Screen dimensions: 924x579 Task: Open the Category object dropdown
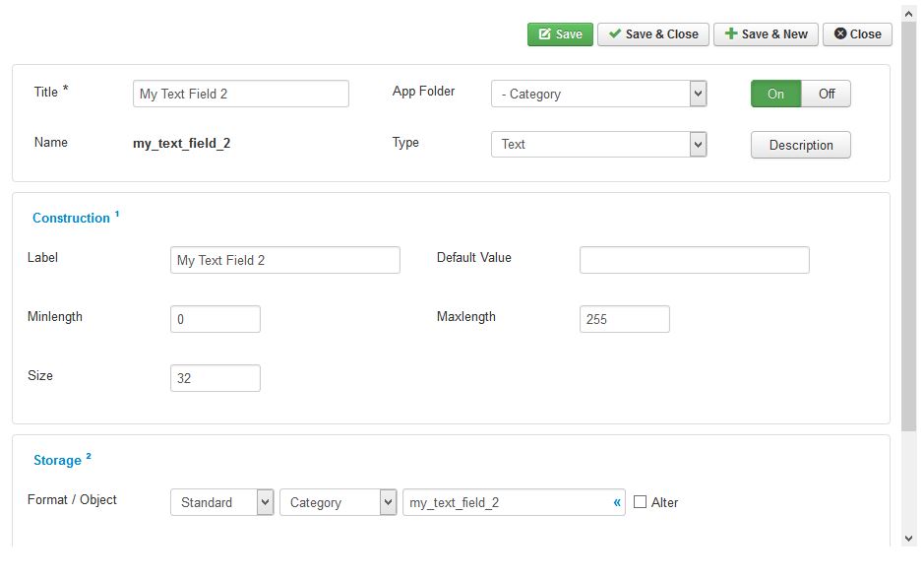click(339, 502)
